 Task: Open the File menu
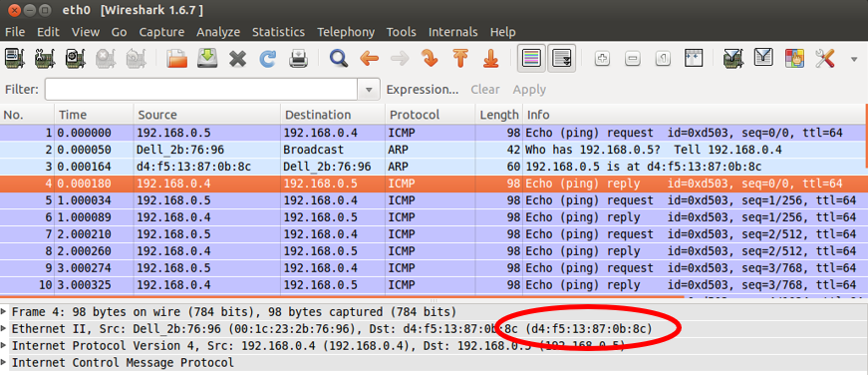coord(15,32)
